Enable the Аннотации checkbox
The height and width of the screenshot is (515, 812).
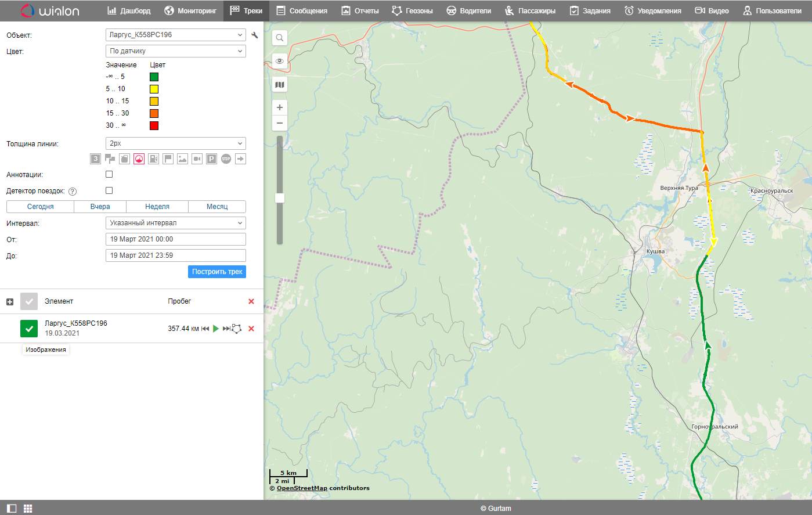109,174
